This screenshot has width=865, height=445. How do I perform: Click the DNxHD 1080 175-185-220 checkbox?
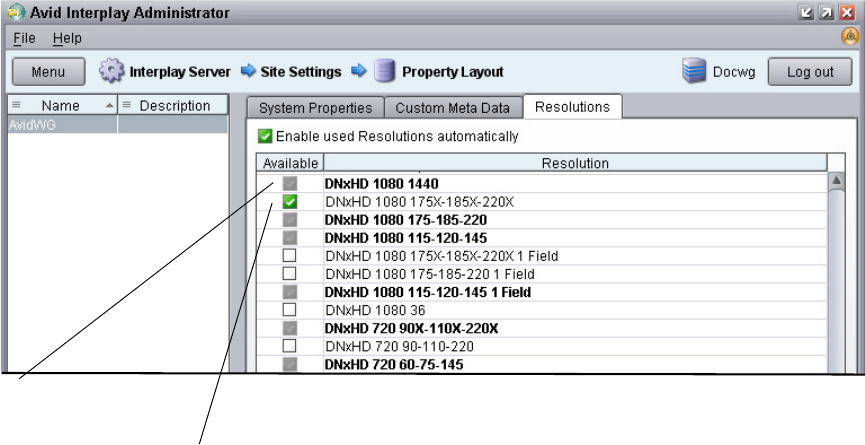[290, 220]
